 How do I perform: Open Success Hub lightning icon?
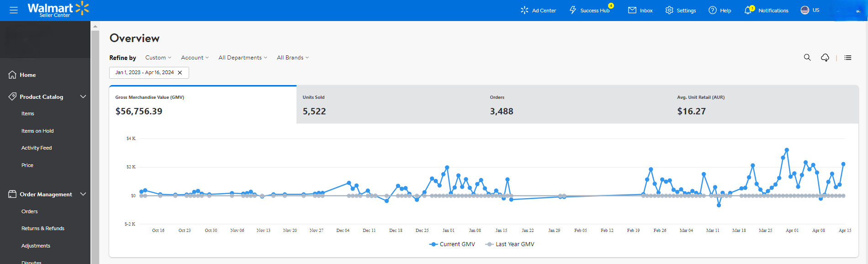pyautogui.click(x=573, y=10)
